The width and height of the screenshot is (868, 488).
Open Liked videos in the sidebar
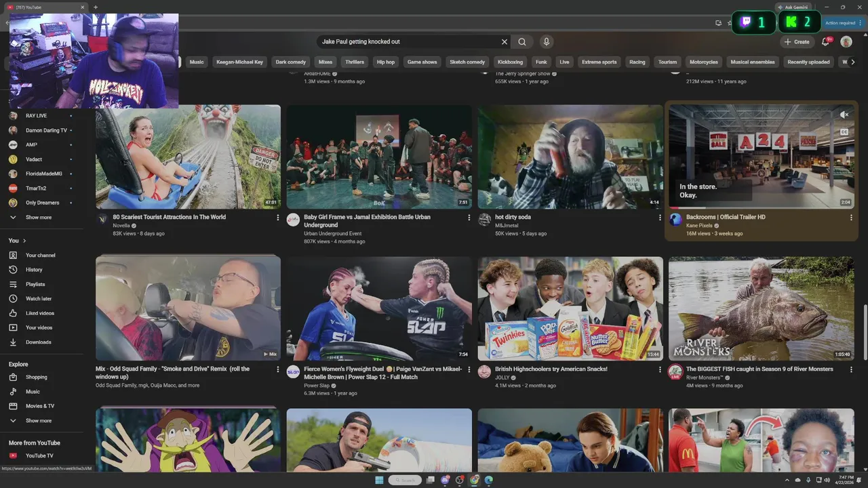coord(41,313)
